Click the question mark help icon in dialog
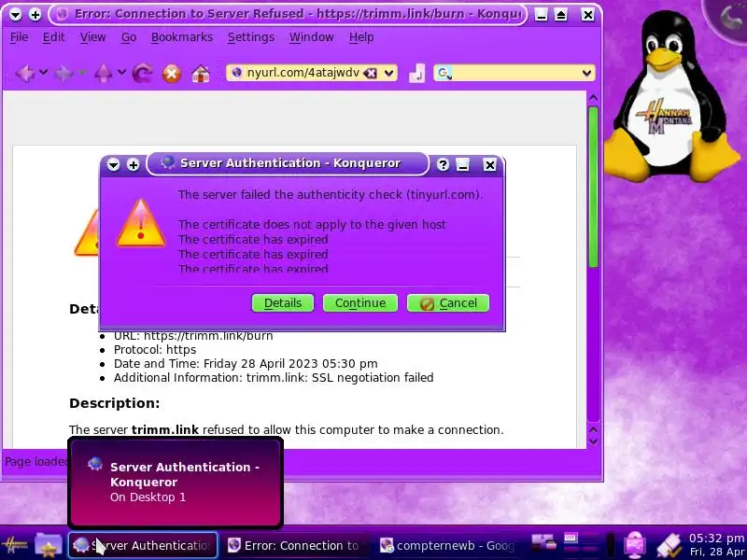The width and height of the screenshot is (747, 560). click(x=443, y=165)
